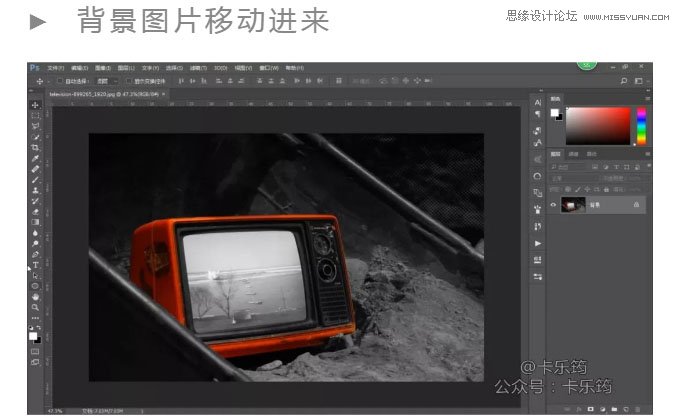The width and height of the screenshot is (680, 418).
Task: Swap foreground and background colors in toolbox
Action: [x=39, y=328]
